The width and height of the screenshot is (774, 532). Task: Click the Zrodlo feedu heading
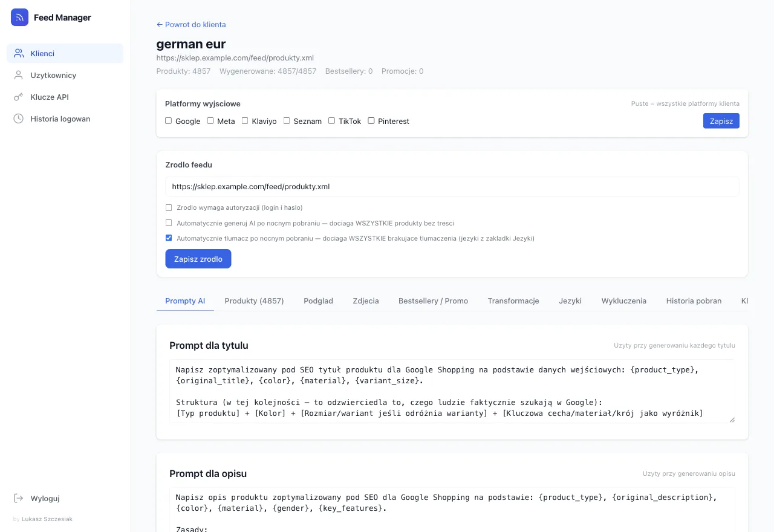click(x=189, y=164)
